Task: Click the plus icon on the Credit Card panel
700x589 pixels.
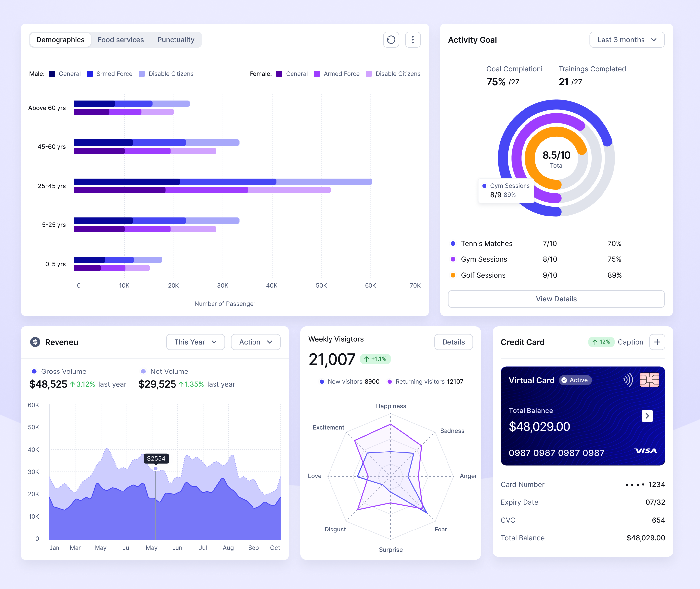Action: pos(657,342)
